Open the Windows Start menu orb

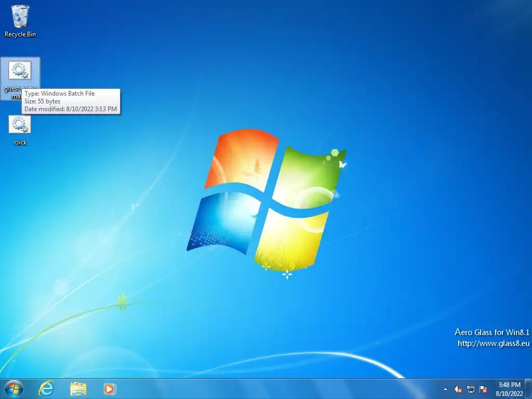[14, 389]
